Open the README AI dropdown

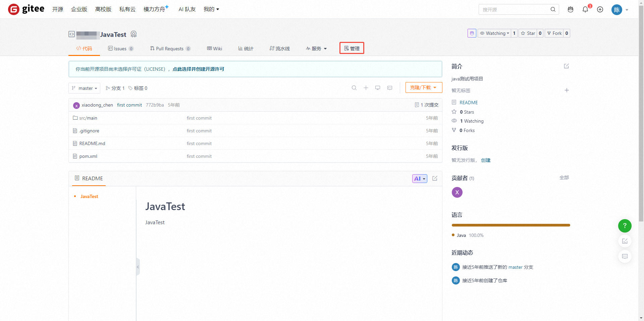point(420,179)
